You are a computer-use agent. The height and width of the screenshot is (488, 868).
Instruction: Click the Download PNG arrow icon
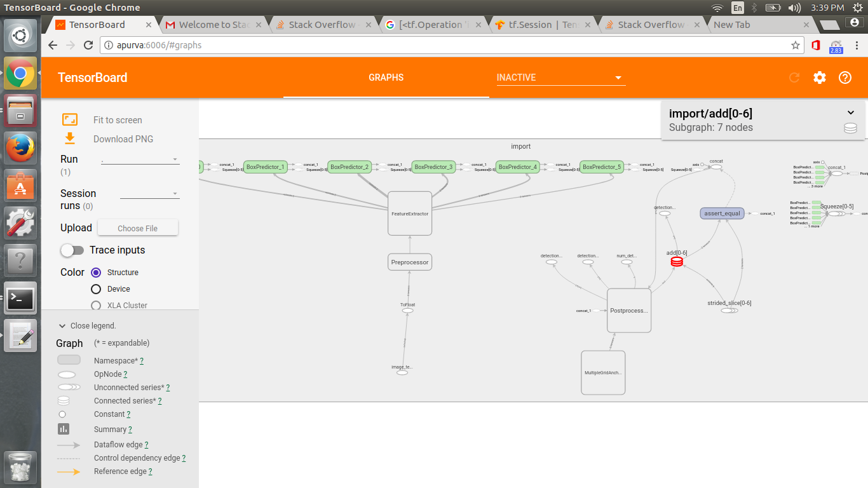70,139
